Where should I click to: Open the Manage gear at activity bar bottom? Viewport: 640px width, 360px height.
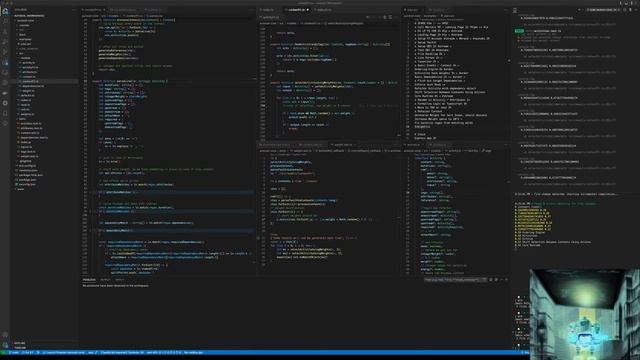(5, 344)
